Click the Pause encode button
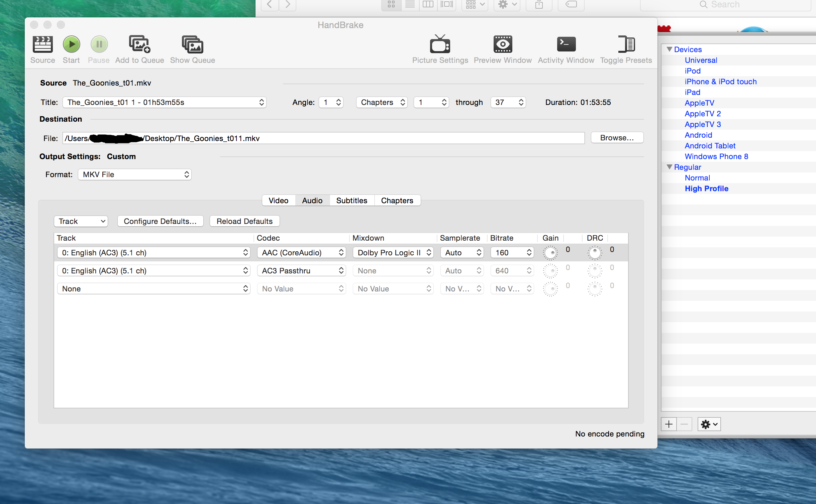This screenshot has height=504, width=816. [x=99, y=44]
